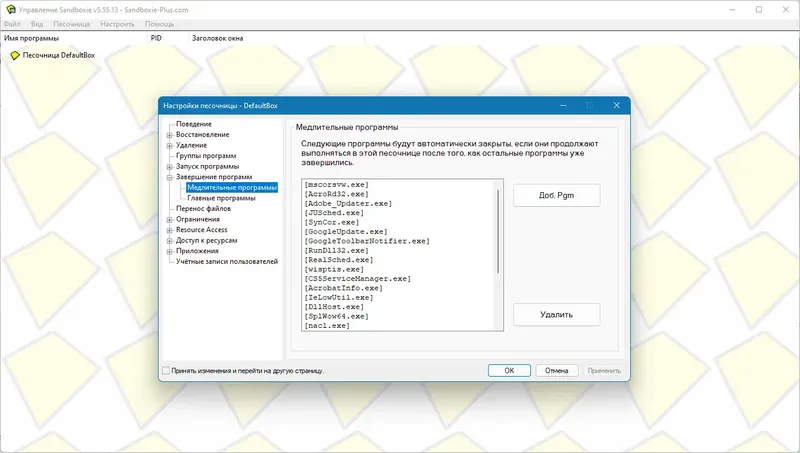Collapse the Завершение программ tree node
The image size is (800, 453).
click(x=169, y=178)
